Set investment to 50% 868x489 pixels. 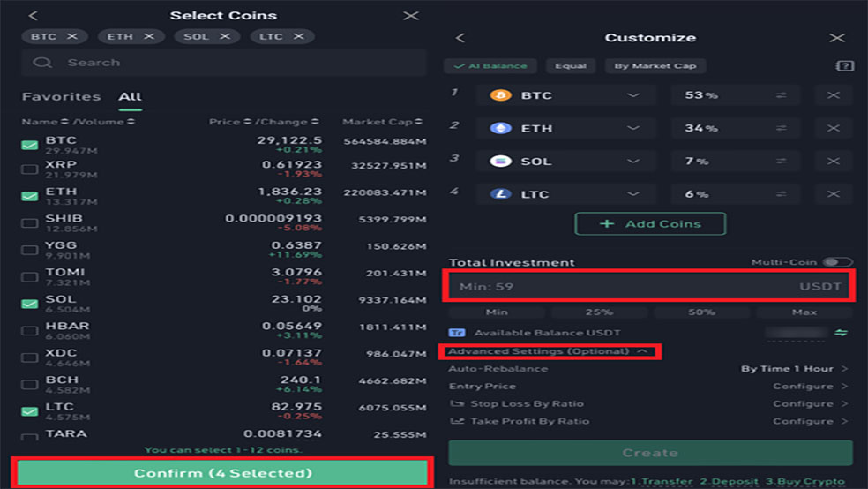701,312
